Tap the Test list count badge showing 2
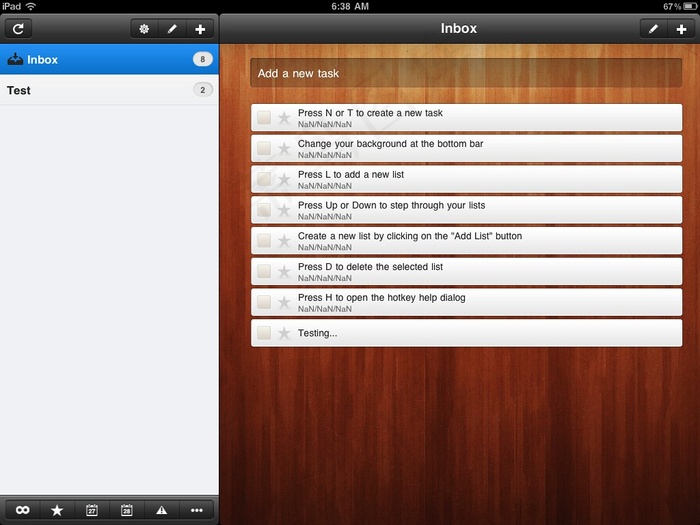Screen dimensions: 700x525 tap(203, 90)
